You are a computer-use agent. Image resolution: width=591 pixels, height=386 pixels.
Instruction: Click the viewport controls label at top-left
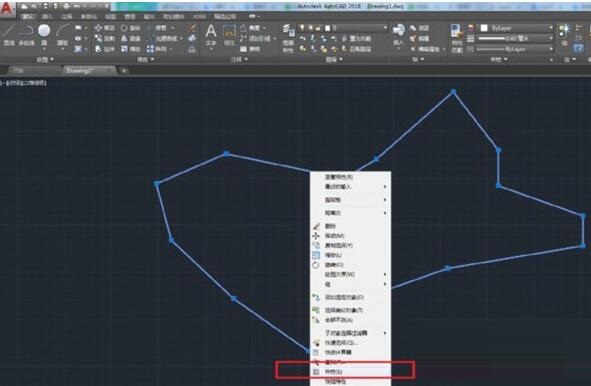[x=23, y=83]
